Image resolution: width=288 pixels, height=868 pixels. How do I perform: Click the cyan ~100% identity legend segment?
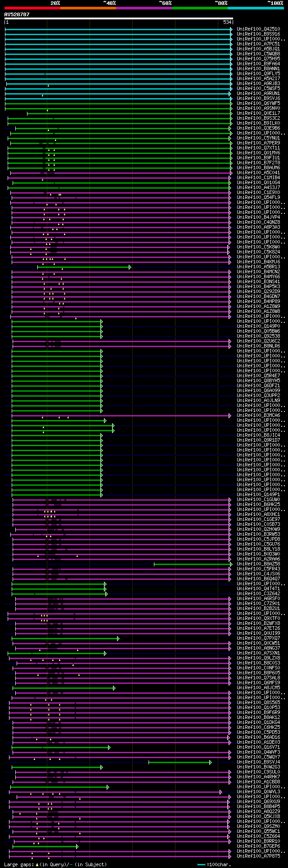256,8
